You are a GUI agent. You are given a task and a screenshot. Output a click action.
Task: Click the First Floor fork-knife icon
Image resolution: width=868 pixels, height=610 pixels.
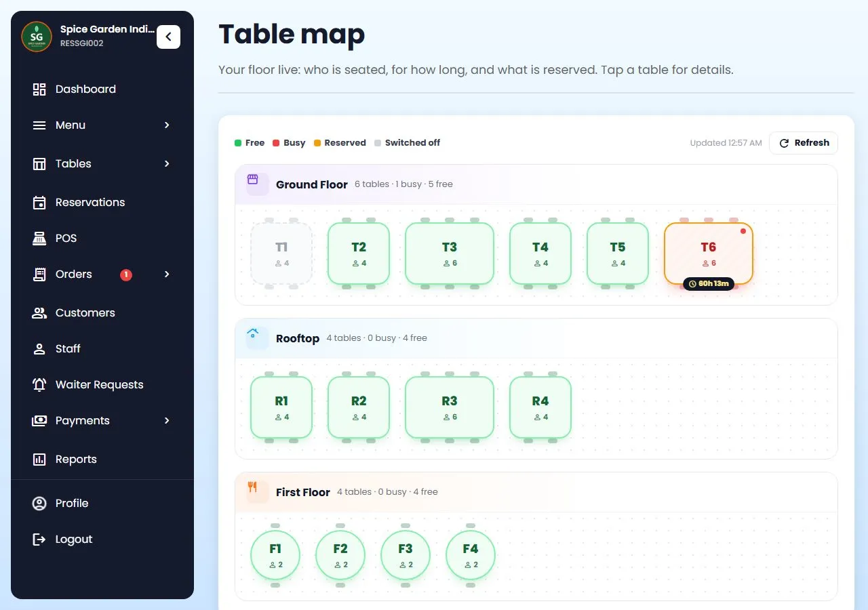pos(253,487)
